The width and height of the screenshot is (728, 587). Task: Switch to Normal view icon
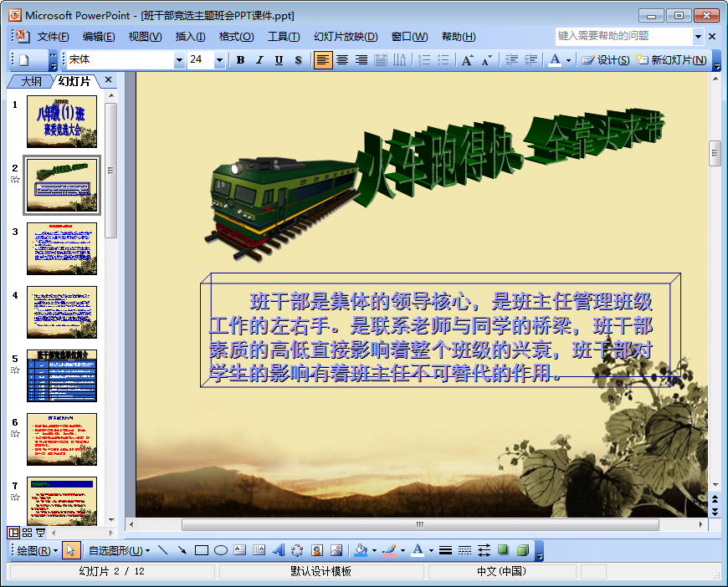tap(14, 533)
